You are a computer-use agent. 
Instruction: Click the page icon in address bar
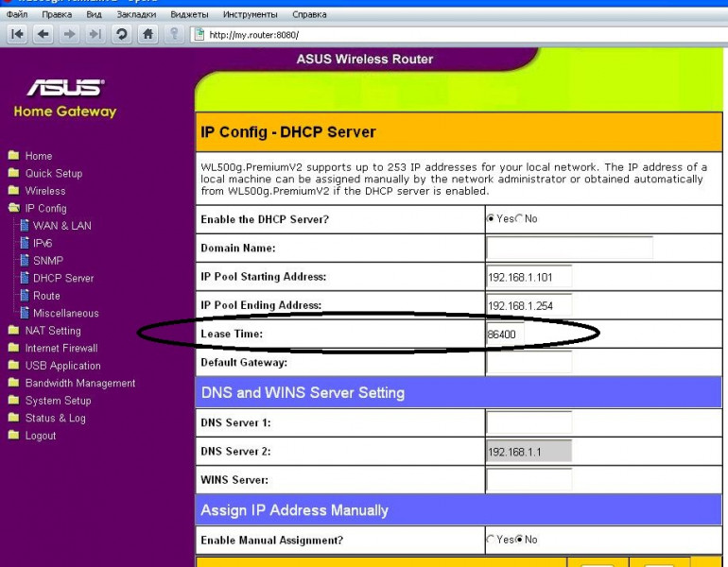click(x=199, y=34)
